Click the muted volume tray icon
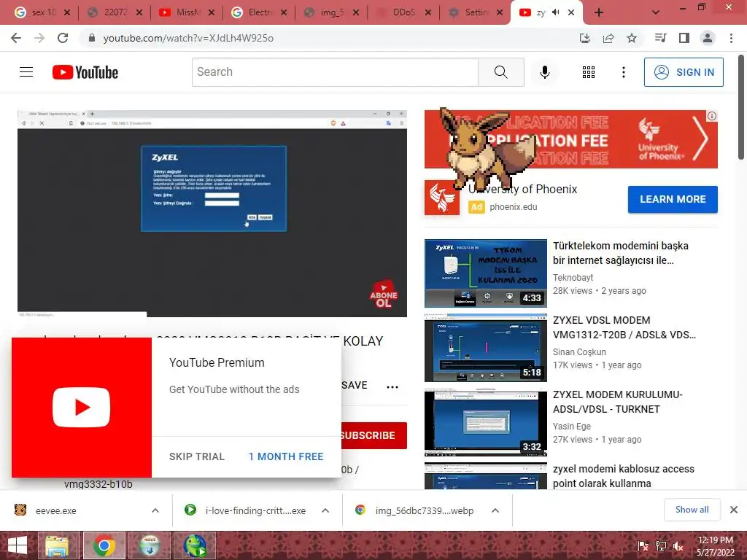747x560 pixels. pos(678,546)
